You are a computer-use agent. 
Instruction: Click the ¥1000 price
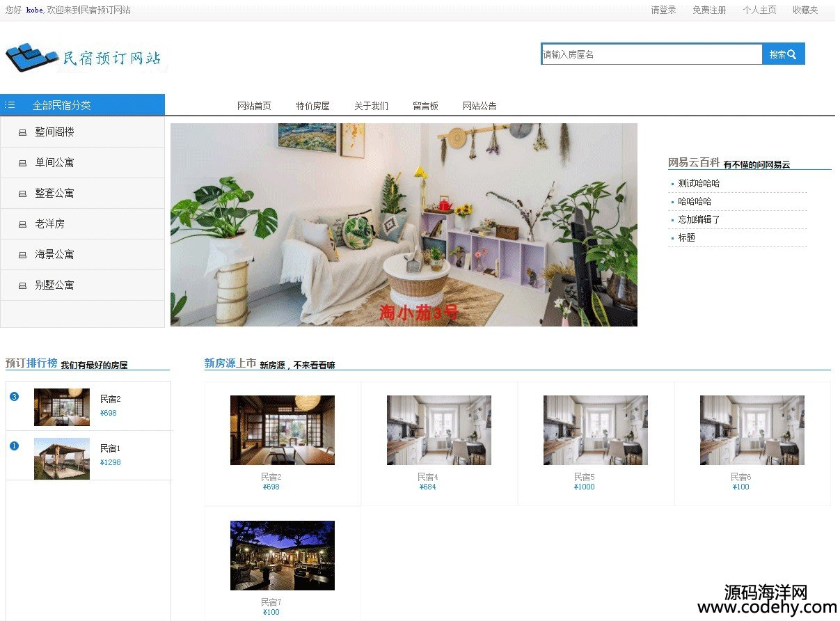(584, 487)
